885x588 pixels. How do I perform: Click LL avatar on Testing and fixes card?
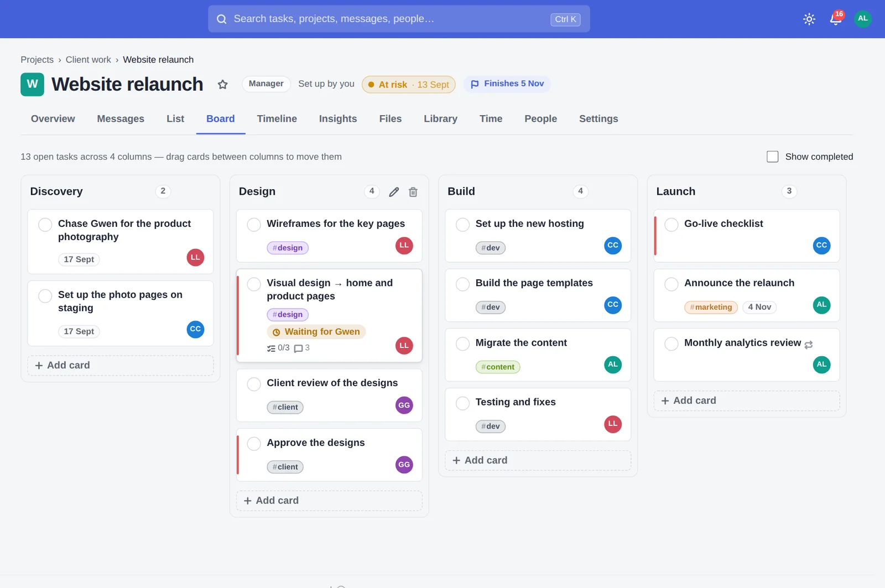click(613, 424)
